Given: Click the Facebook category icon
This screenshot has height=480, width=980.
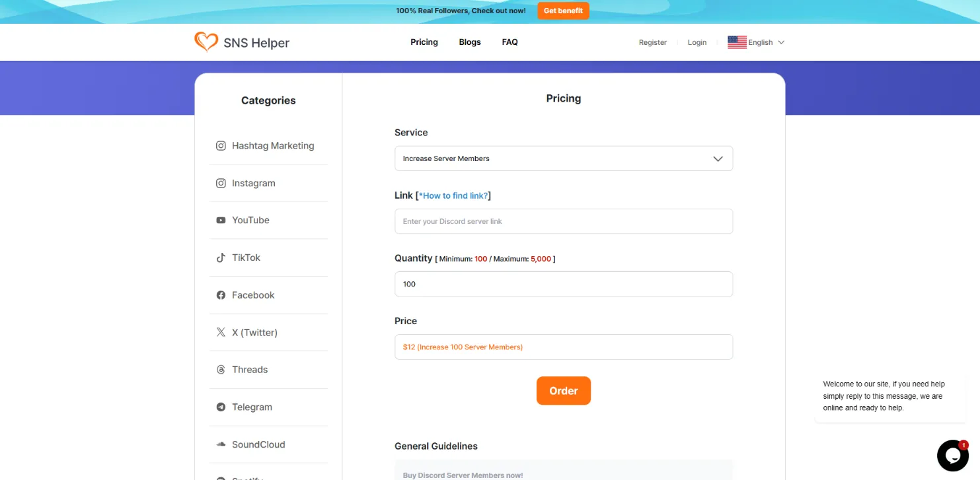Looking at the screenshot, I should coord(221,295).
